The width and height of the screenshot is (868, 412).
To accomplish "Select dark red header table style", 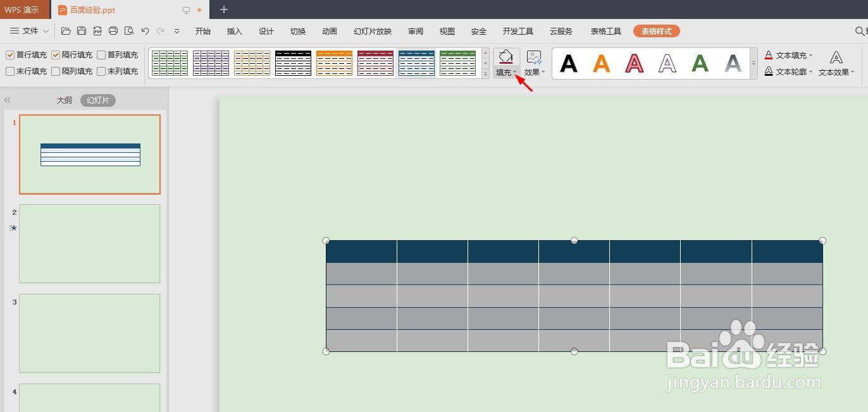I will pyautogui.click(x=376, y=63).
